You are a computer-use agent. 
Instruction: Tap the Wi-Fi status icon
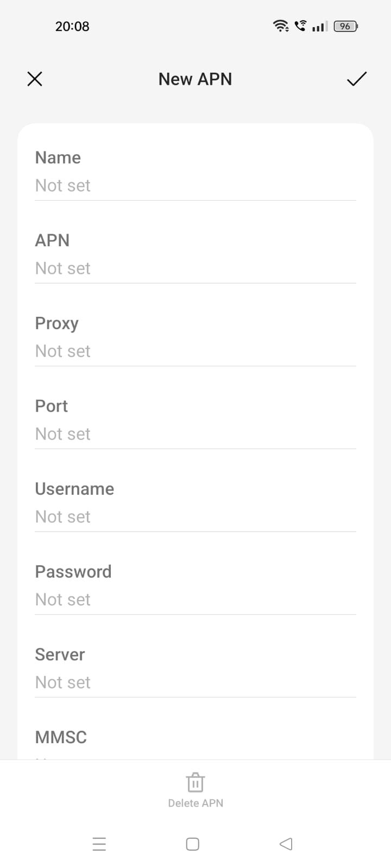pos(281,25)
